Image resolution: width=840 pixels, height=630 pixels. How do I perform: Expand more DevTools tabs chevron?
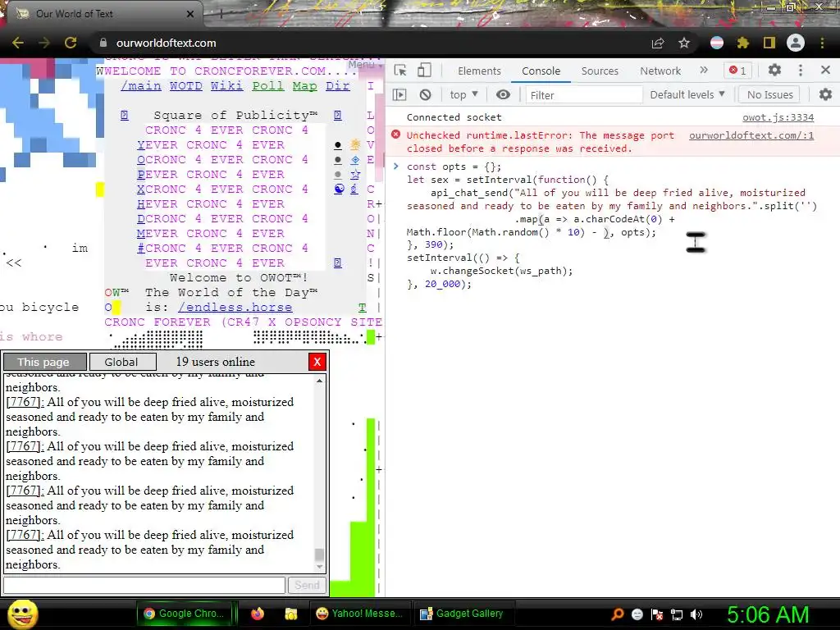(x=704, y=71)
